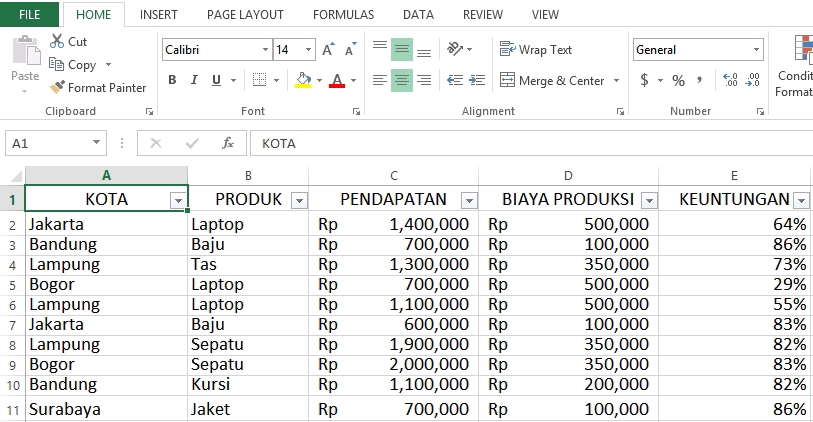Click the Paste clipboard icon
The width and height of the screenshot is (813, 422).
tap(26, 51)
